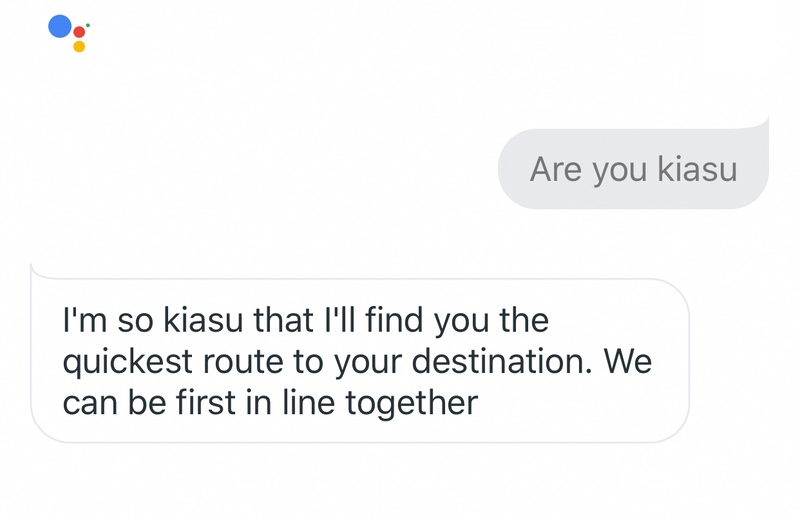
Task: Click the red dot in the Assistant logo
Action: pos(79,32)
